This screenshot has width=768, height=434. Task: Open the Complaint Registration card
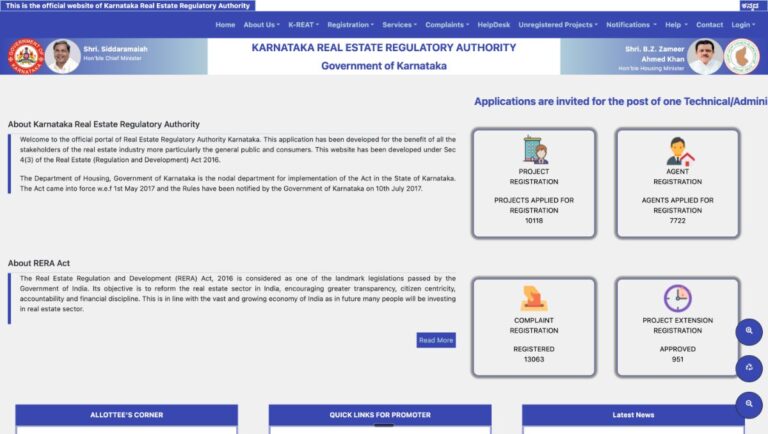coord(534,327)
